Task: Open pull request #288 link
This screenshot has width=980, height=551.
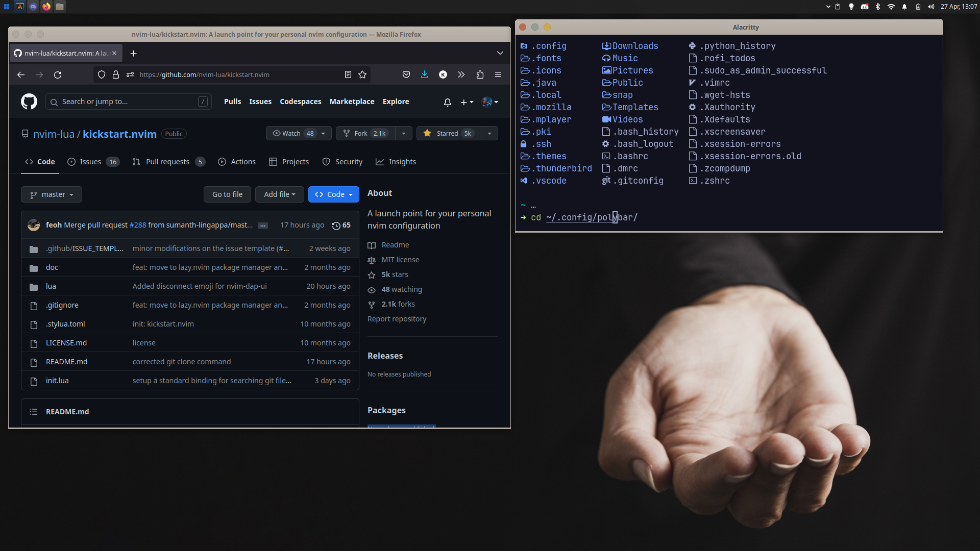Action: click(x=138, y=225)
